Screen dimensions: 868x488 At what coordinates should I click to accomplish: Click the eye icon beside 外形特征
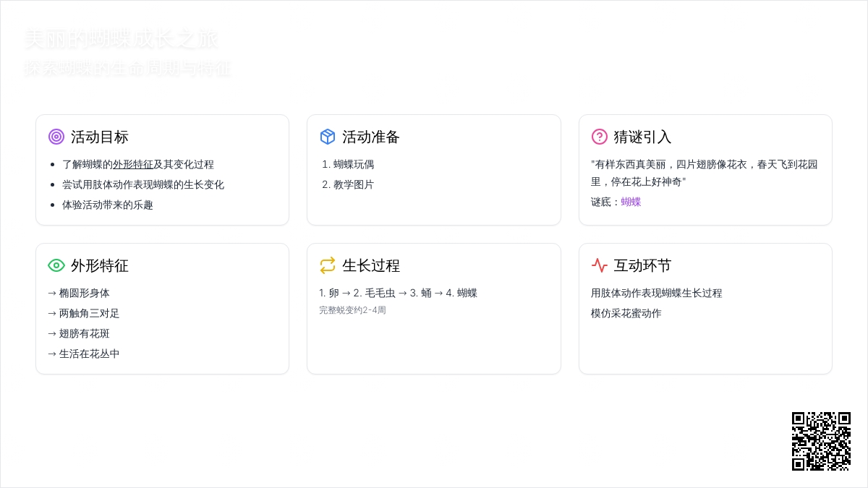56,265
